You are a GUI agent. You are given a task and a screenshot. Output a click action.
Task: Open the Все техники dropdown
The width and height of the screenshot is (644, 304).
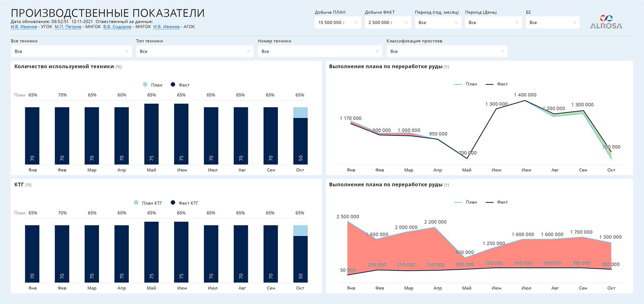71,51
